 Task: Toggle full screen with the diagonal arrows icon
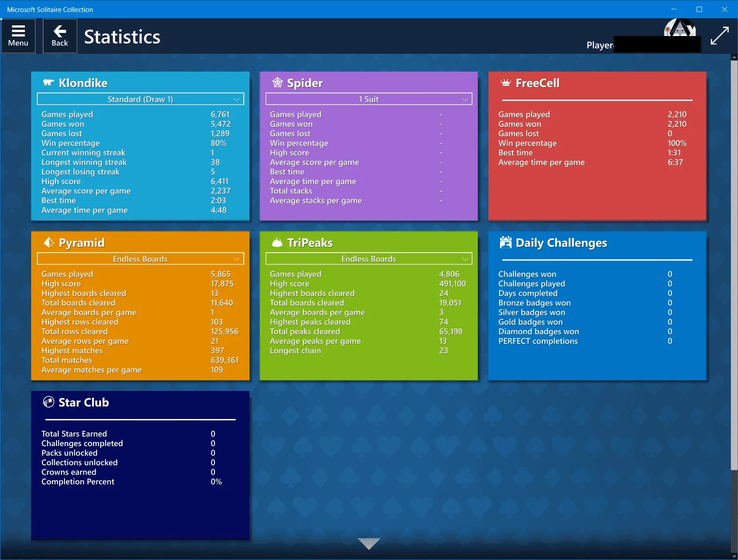click(x=719, y=36)
